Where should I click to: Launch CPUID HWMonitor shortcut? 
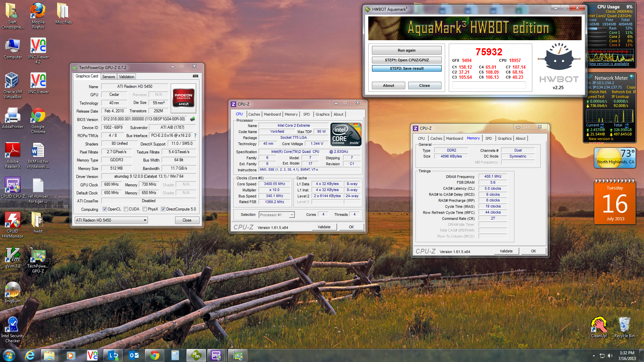coord(13,225)
